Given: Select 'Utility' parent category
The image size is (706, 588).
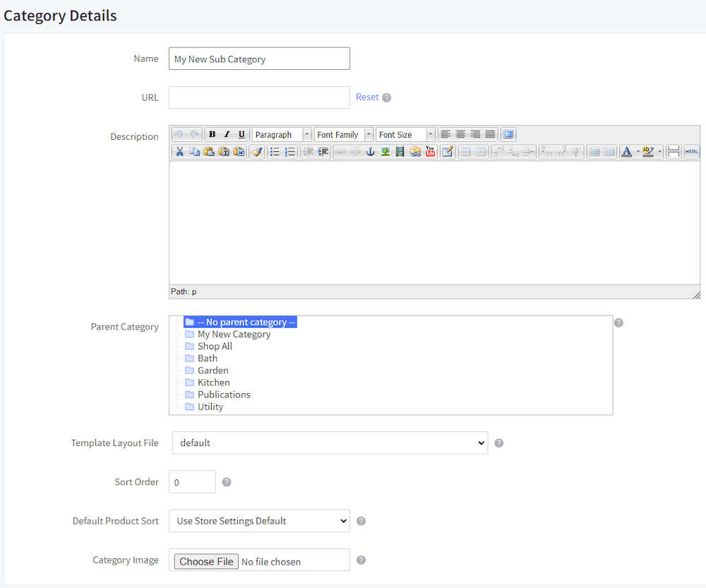Looking at the screenshot, I should coord(205,407).
